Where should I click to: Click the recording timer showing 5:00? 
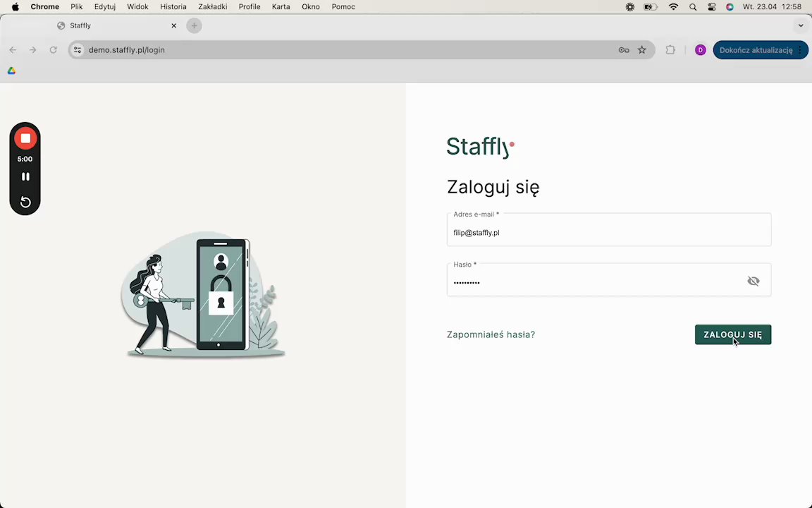(x=25, y=159)
